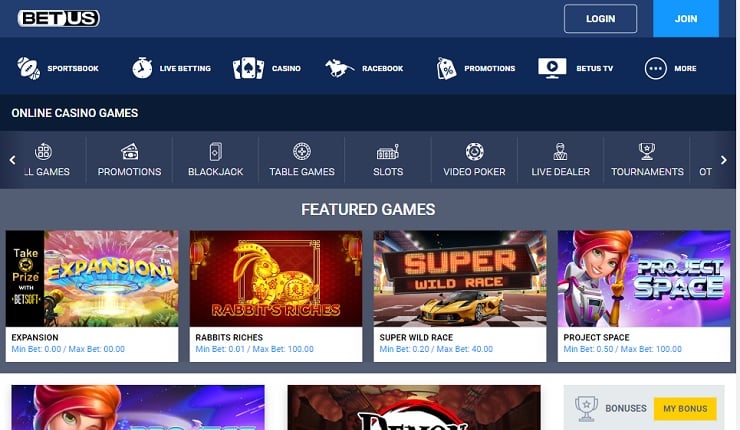
Task: Click the Racebook horse icon
Action: click(x=339, y=68)
